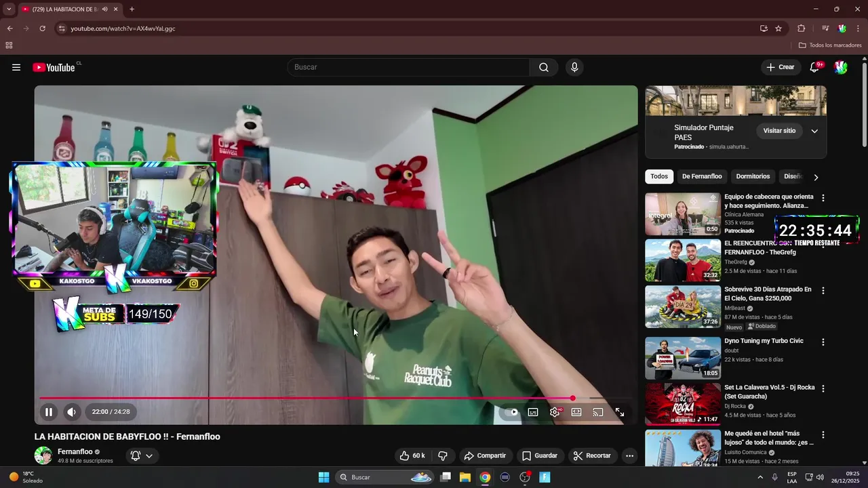This screenshot has width=868, height=488.
Task: Open the Fernanfloo channel avatar
Action: (x=43, y=455)
